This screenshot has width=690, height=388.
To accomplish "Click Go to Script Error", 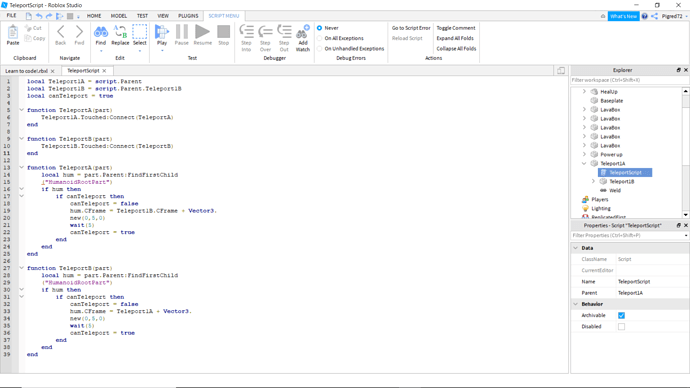I will pyautogui.click(x=411, y=28).
